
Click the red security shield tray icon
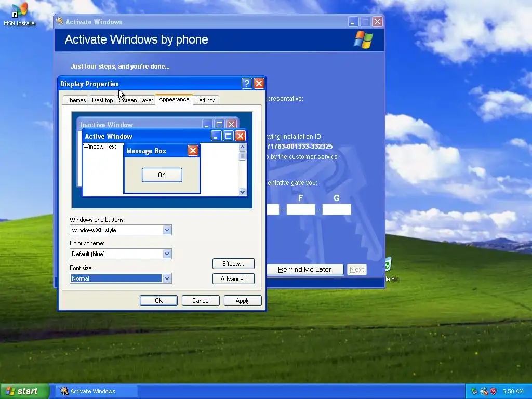(494, 391)
